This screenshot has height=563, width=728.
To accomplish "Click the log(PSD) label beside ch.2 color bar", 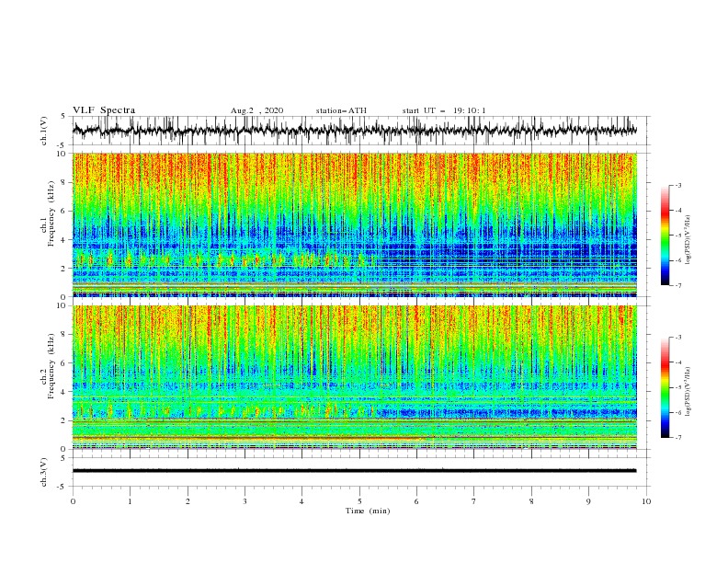I will (688, 392).
